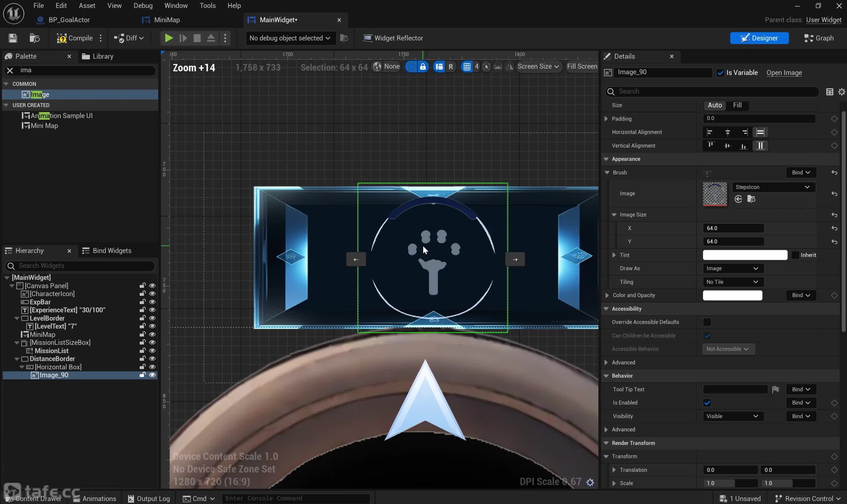Image resolution: width=847 pixels, height=504 pixels.
Task: Open play options three-dot menu
Action: [225, 38]
